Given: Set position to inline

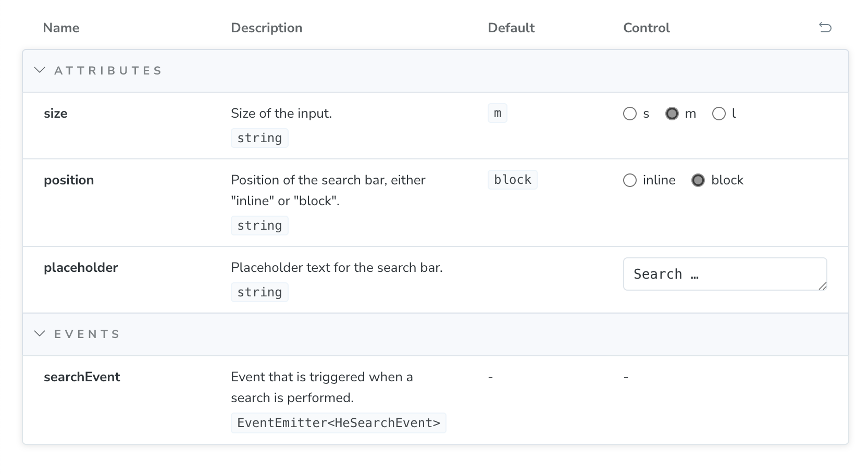Looking at the screenshot, I should tap(630, 180).
